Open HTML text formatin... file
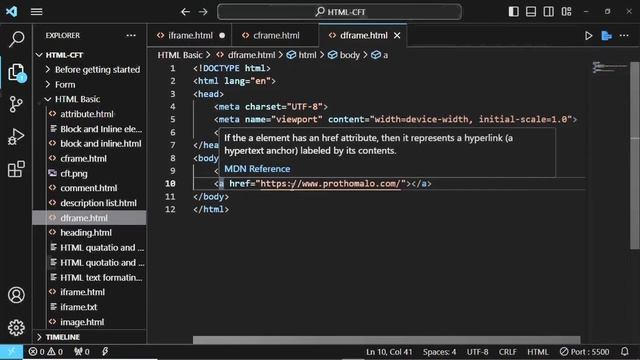 [101, 278]
